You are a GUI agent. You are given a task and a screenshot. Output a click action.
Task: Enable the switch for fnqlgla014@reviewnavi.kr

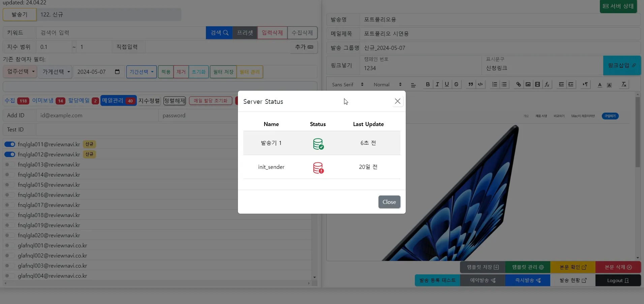pos(10,175)
